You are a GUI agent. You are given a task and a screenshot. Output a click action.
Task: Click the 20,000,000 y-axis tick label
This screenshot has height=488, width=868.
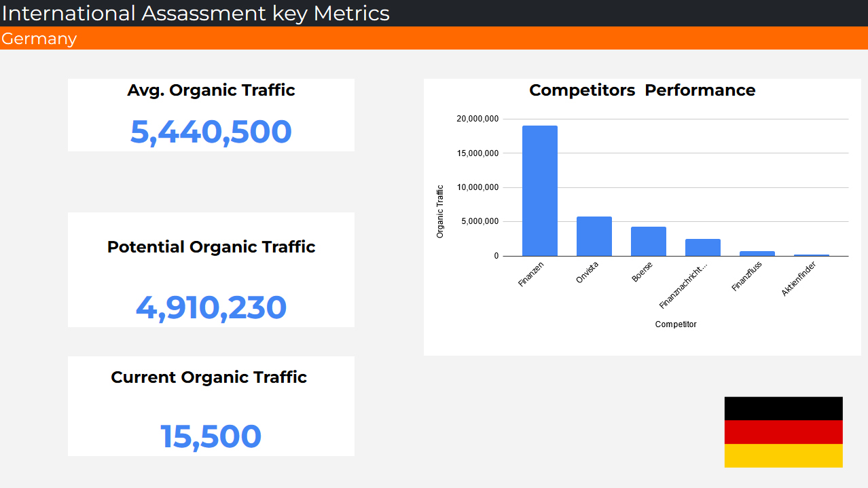(477, 119)
